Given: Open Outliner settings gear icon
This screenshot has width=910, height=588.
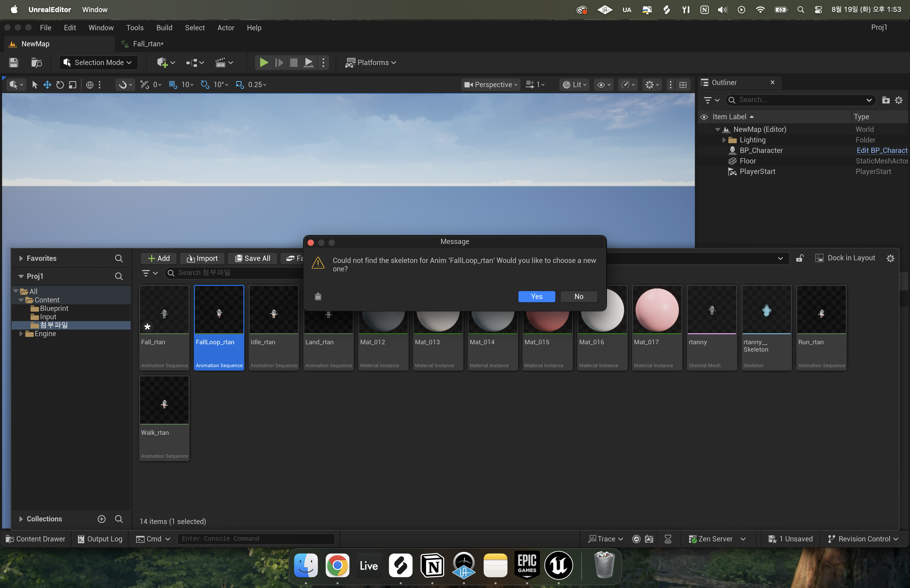Looking at the screenshot, I should coord(899,100).
